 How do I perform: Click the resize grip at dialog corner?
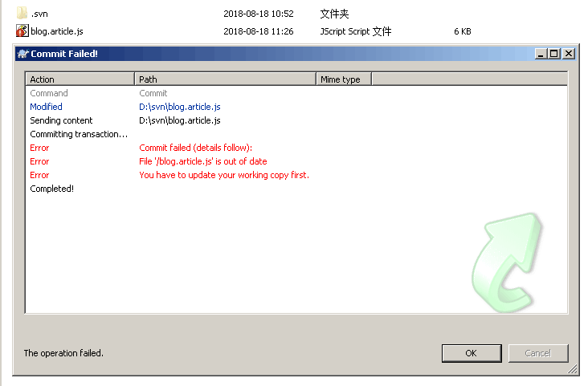point(573,369)
